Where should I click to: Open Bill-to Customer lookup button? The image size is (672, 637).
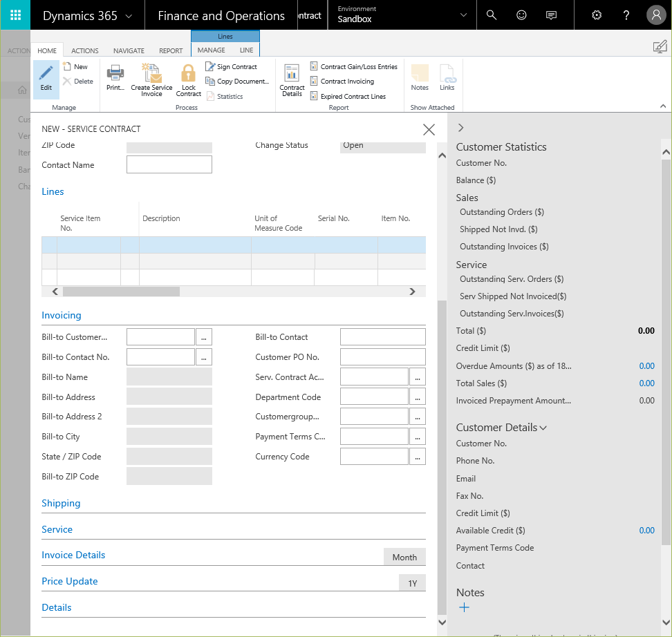pos(204,337)
